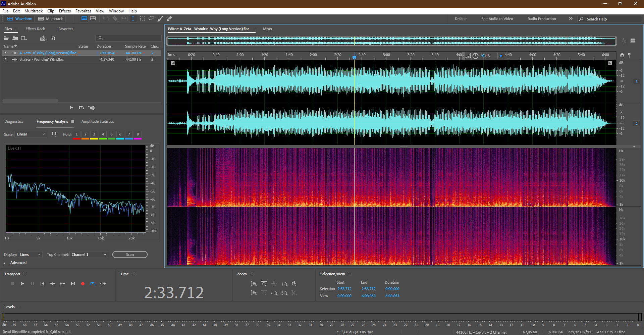644x335 pixels.
Task: Click the snapping magnet icon
Action: click(622, 55)
